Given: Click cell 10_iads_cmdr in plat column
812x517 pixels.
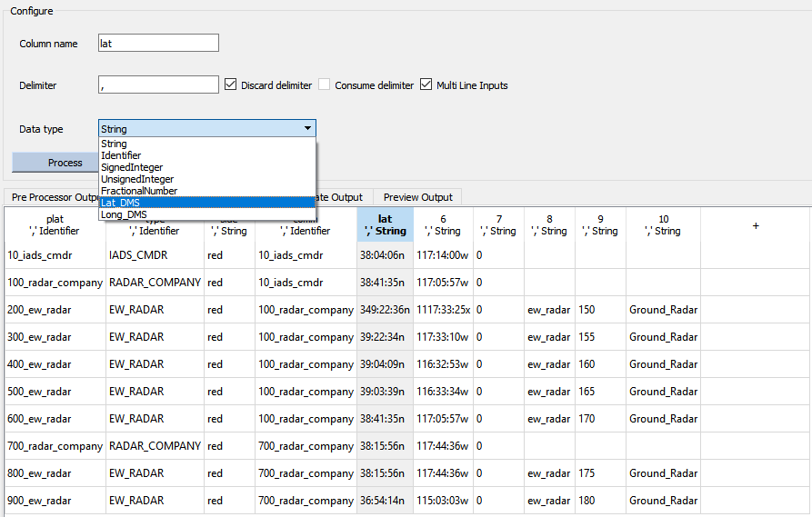Looking at the screenshot, I should (55, 255).
